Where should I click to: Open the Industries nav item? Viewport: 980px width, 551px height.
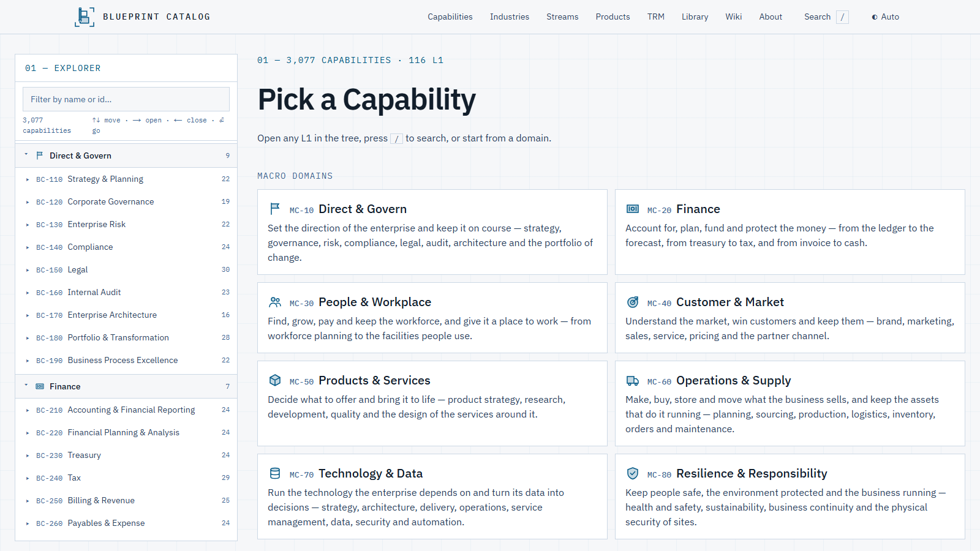(510, 17)
